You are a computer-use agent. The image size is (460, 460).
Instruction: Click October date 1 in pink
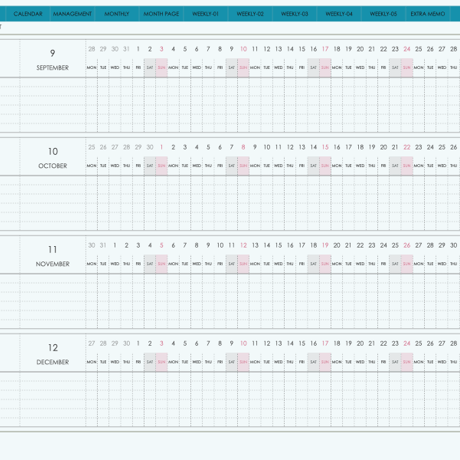pyautogui.click(x=162, y=147)
